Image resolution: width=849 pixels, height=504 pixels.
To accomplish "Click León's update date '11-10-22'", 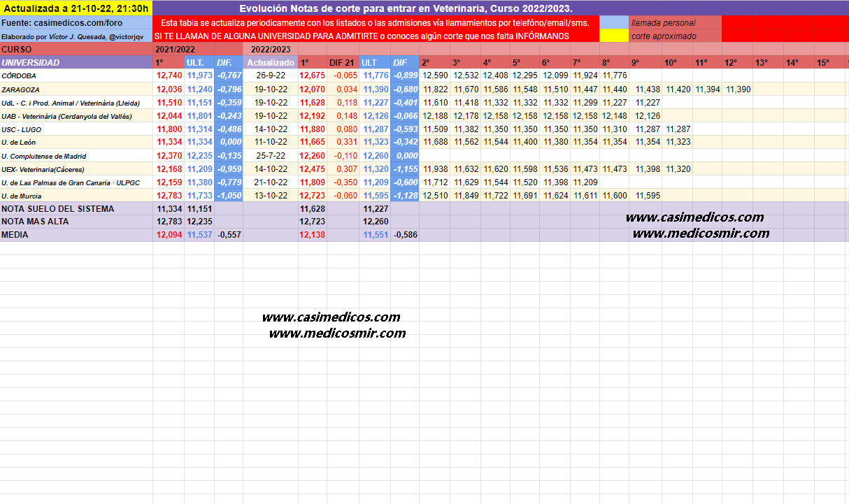I will 271,143.
